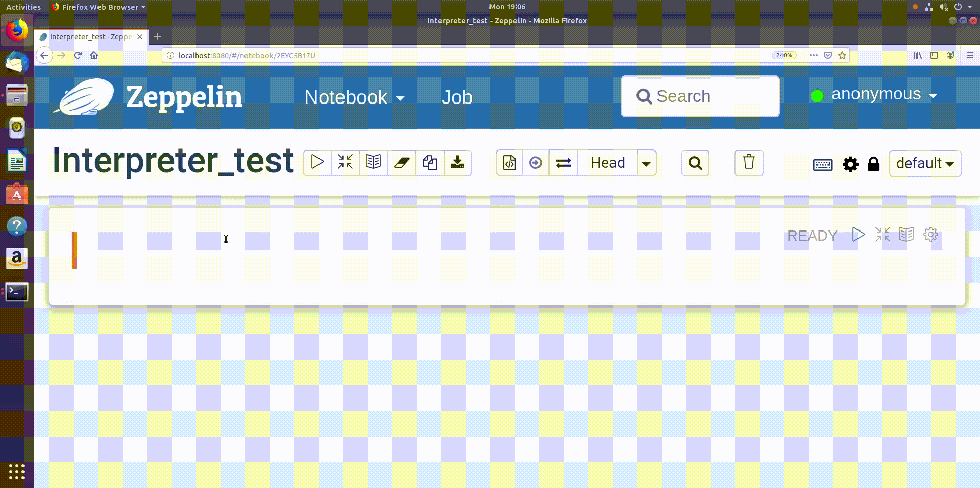Clone the Interpreter_test notebook
This screenshot has height=488, width=980.
[x=430, y=163]
